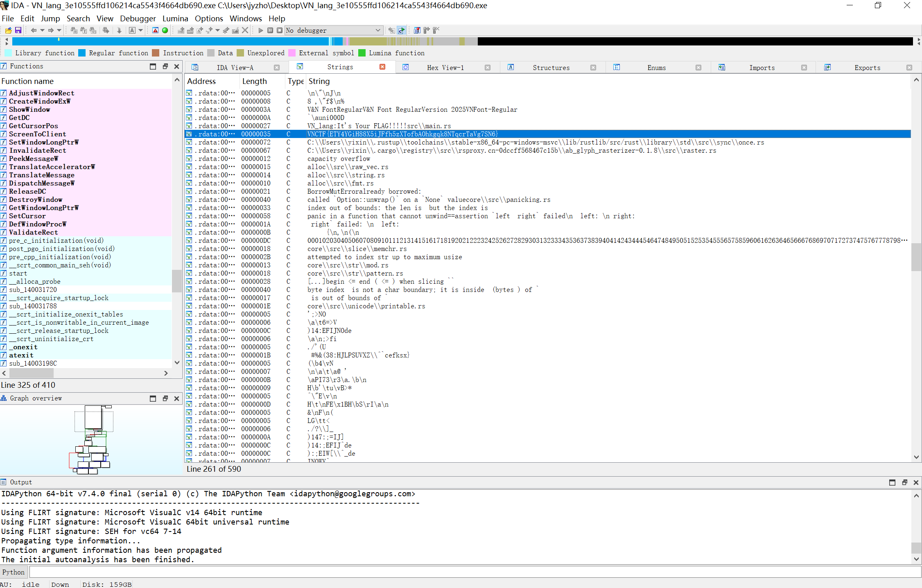Close the Strings tab
Screen dimensions: 922x588
point(382,67)
